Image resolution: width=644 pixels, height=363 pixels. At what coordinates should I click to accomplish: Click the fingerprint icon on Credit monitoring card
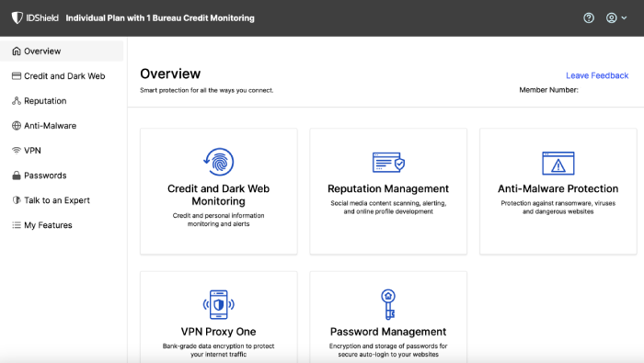coord(219,162)
